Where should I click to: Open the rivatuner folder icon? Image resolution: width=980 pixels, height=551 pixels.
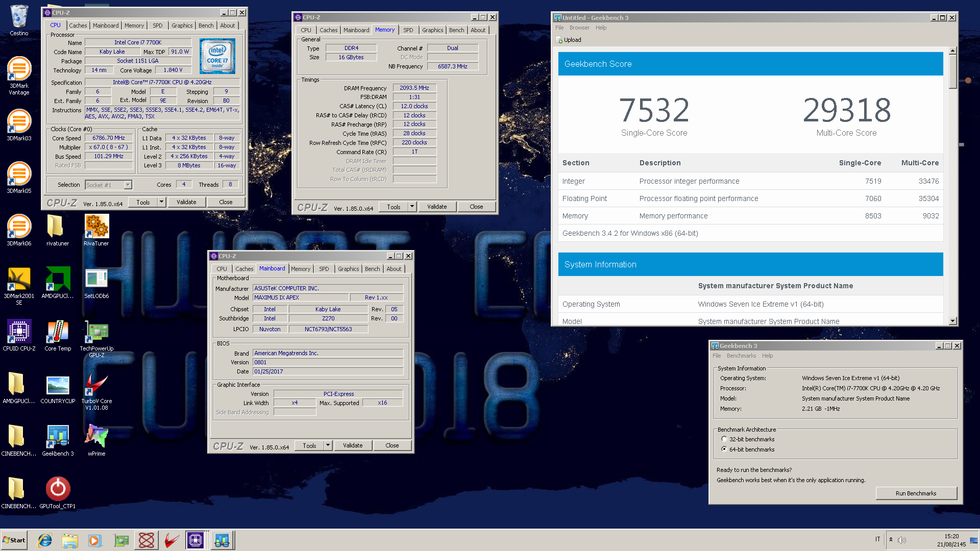coord(58,230)
